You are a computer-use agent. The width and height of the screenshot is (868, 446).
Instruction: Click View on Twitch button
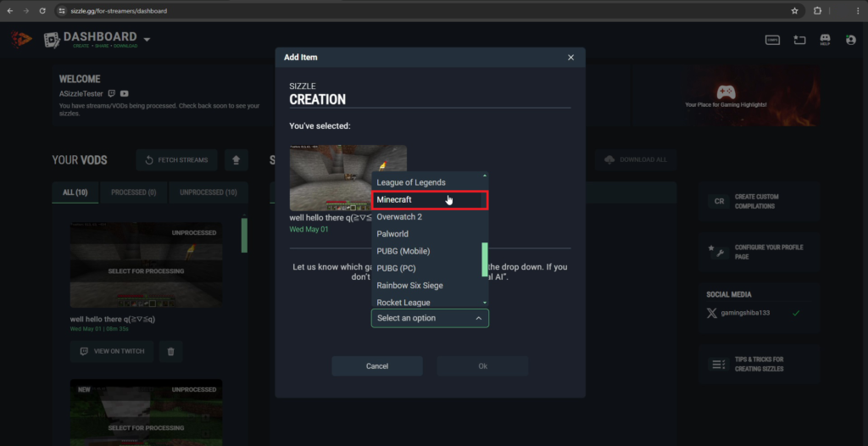tap(112, 351)
